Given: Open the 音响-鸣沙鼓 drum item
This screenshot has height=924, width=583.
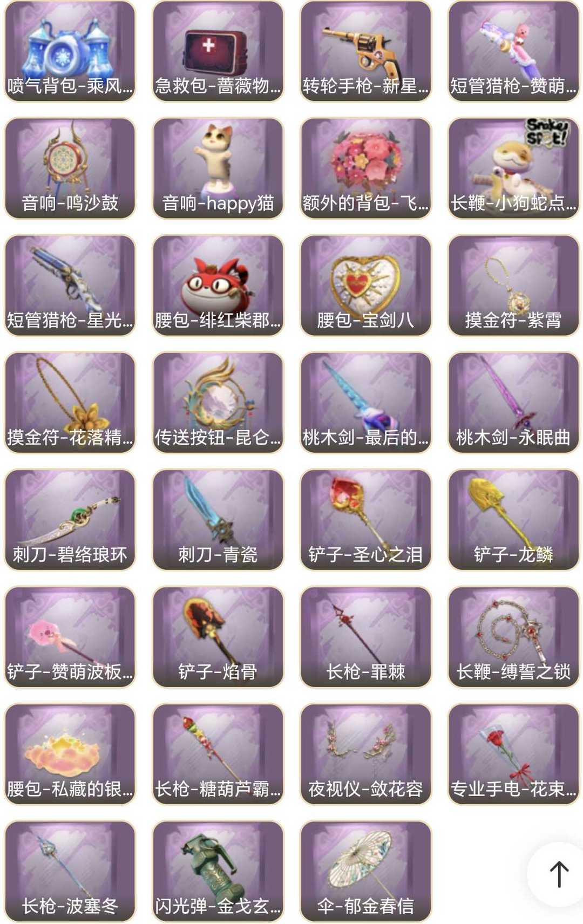Looking at the screenshot, I should [x=70, y=168].
